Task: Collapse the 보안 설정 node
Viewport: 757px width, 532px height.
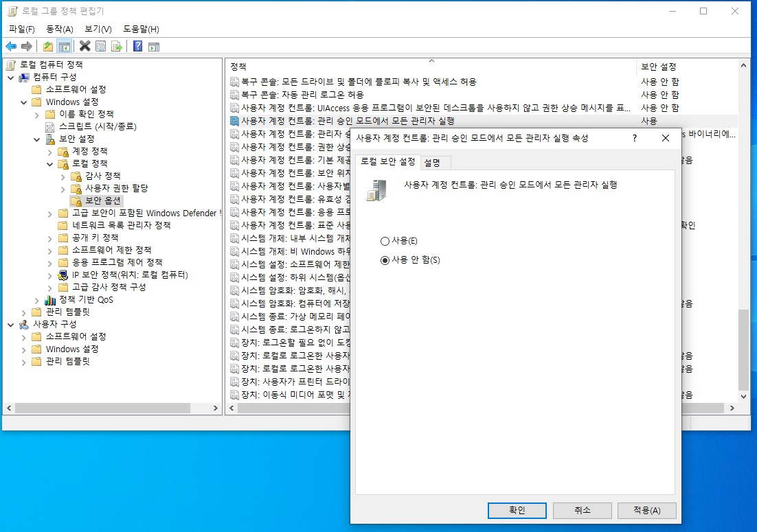Action: point(36,139)
